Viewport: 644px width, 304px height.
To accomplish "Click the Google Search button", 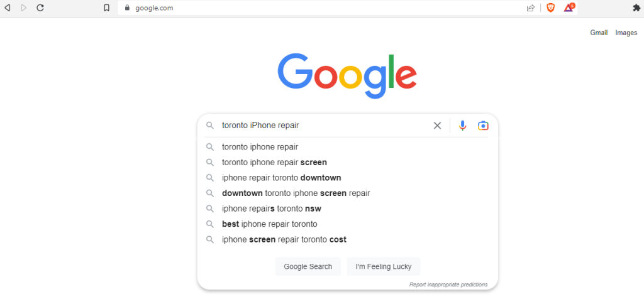I will tap(308, 267).
